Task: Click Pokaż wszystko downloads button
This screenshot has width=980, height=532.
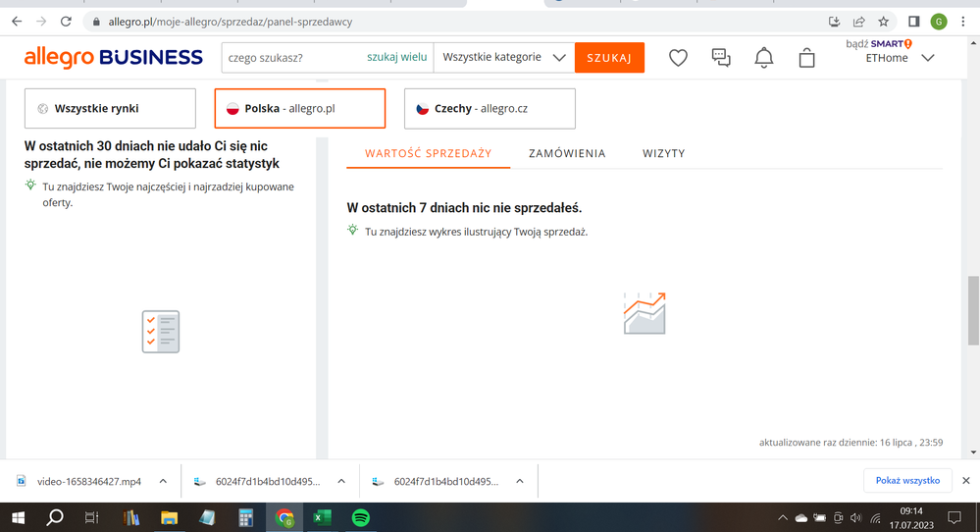Action: tap(907, 481)
